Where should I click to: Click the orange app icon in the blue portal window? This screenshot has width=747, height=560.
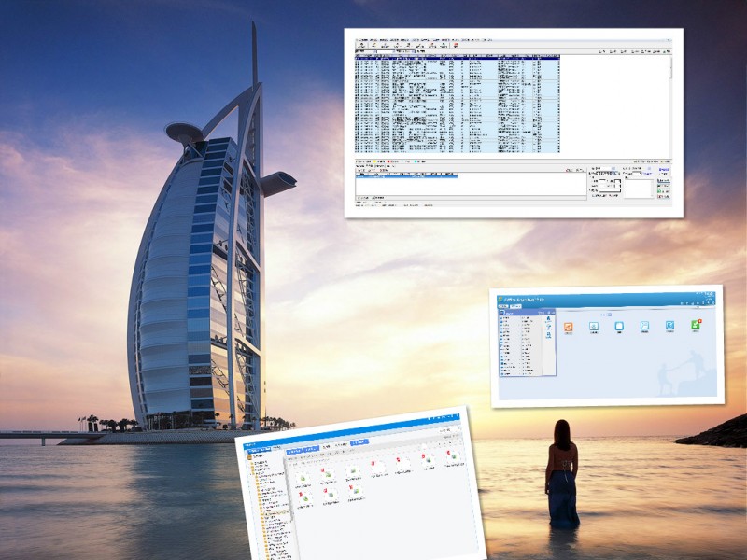568,326
